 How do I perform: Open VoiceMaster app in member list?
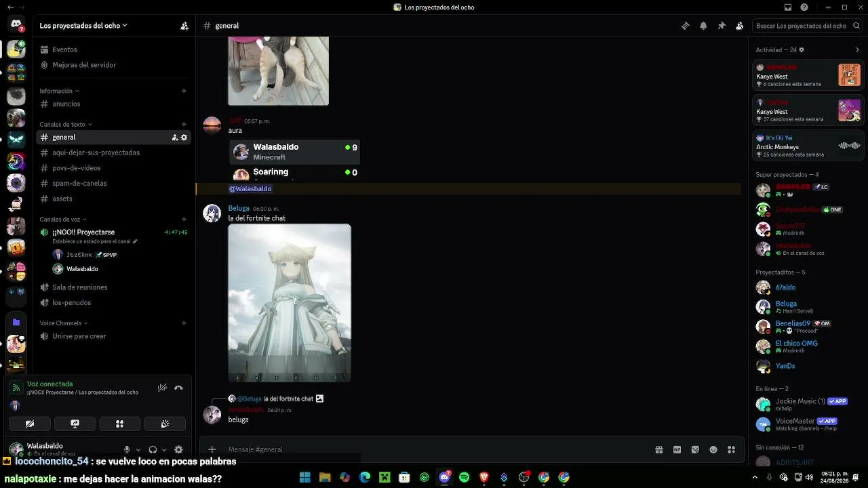click(x=809, y=424)
